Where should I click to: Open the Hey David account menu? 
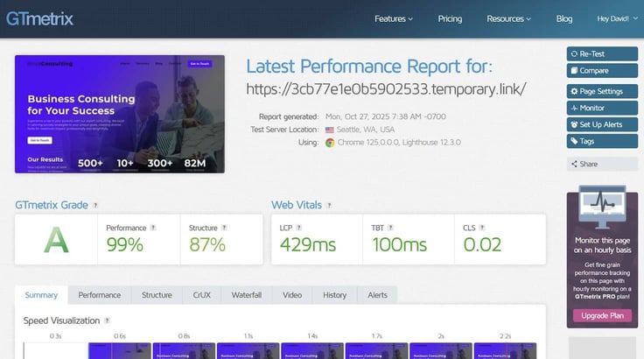(x=617, y=19)
